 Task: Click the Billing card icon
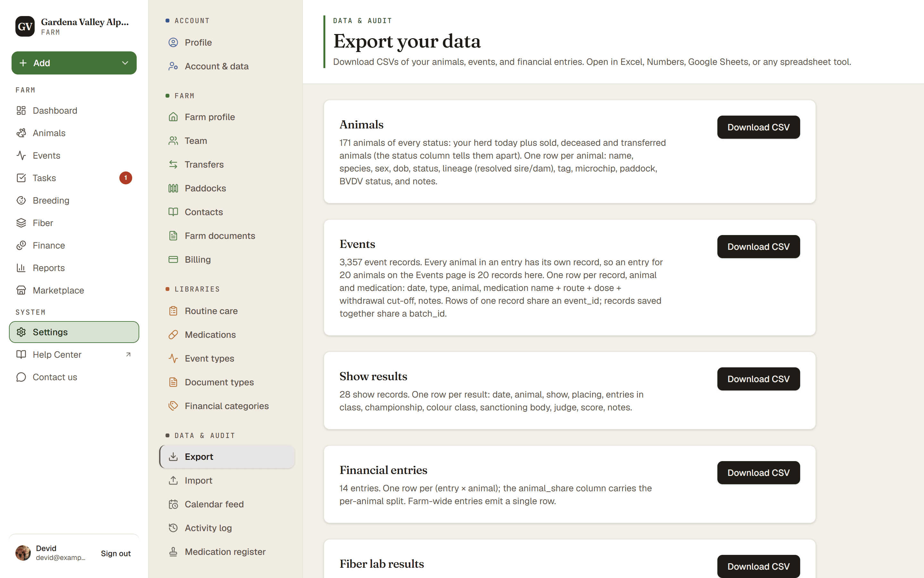click(x=173, y=259)
